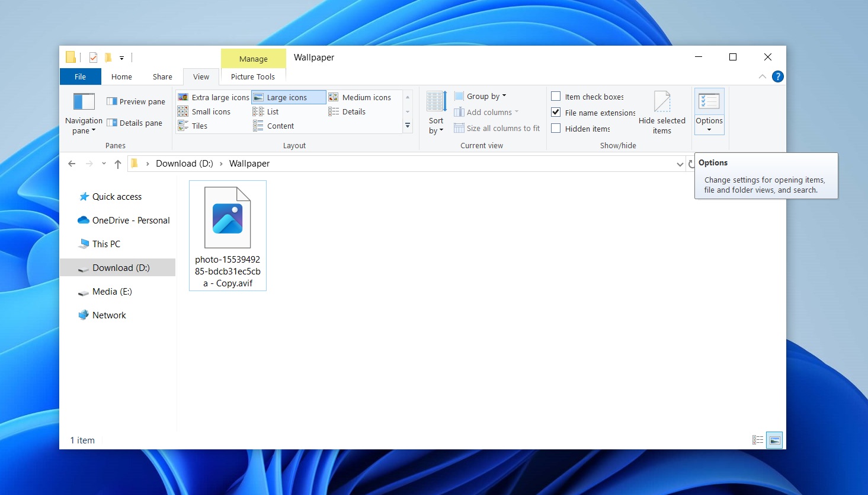This screenshot has height=495, width=868.
Task: Switch to Medium icons layout
Action: point(360,97)
